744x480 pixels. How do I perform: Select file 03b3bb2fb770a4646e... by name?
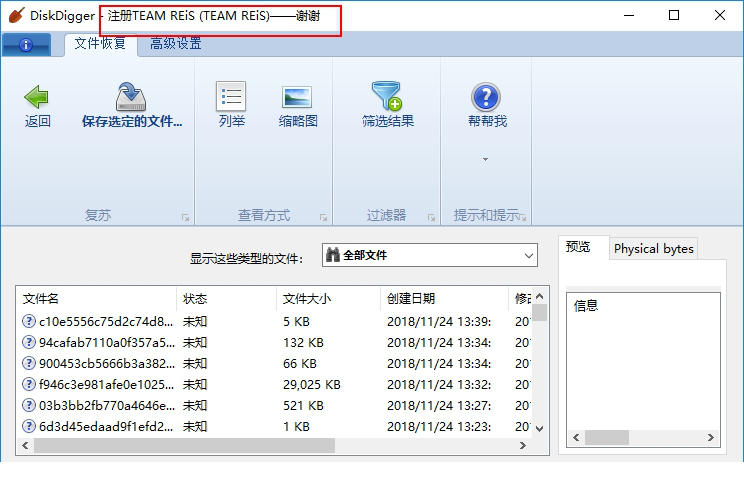[107, 406]
